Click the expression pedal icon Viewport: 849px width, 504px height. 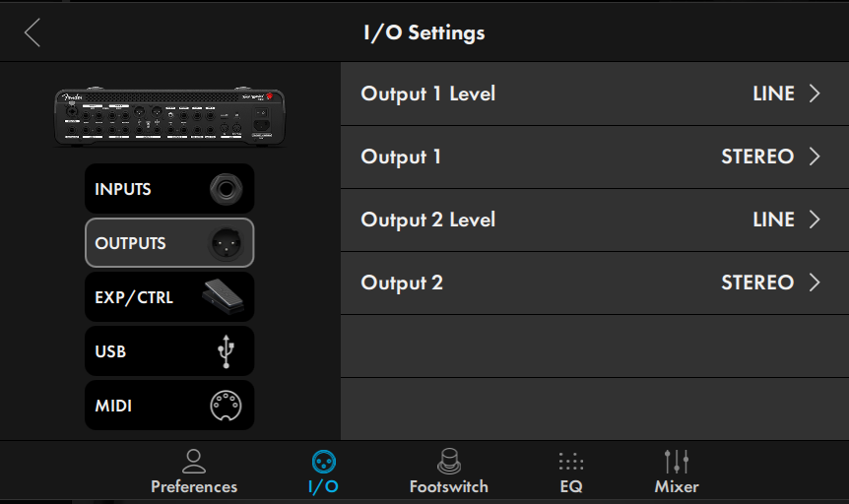click(x=223, y=296)
